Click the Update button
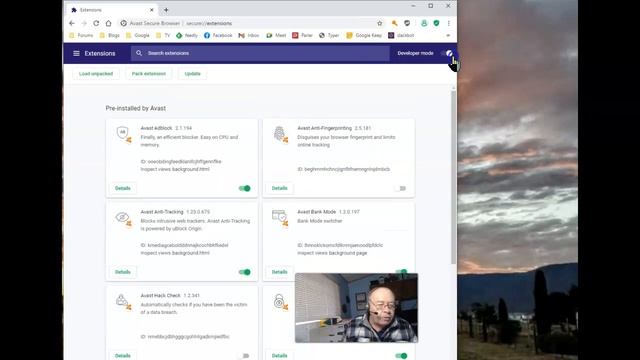 (x=193, y=74)
